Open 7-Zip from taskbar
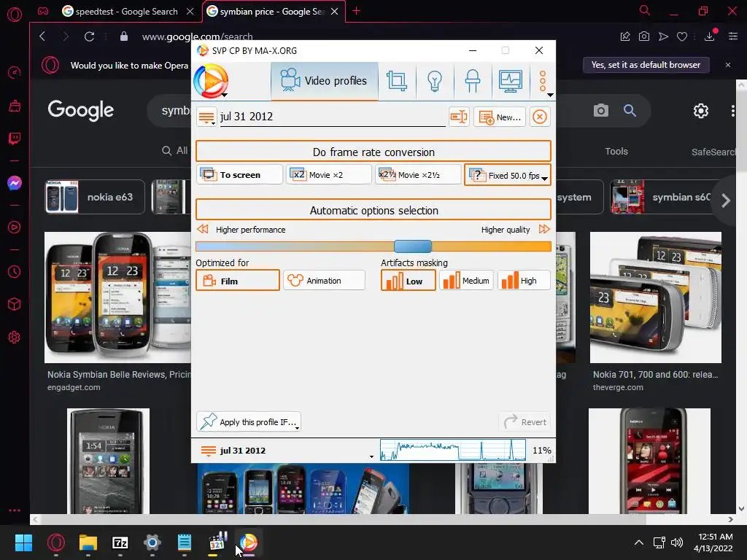Image resolution: width=747 pixels, height=560 pixels. pos(120,542)
